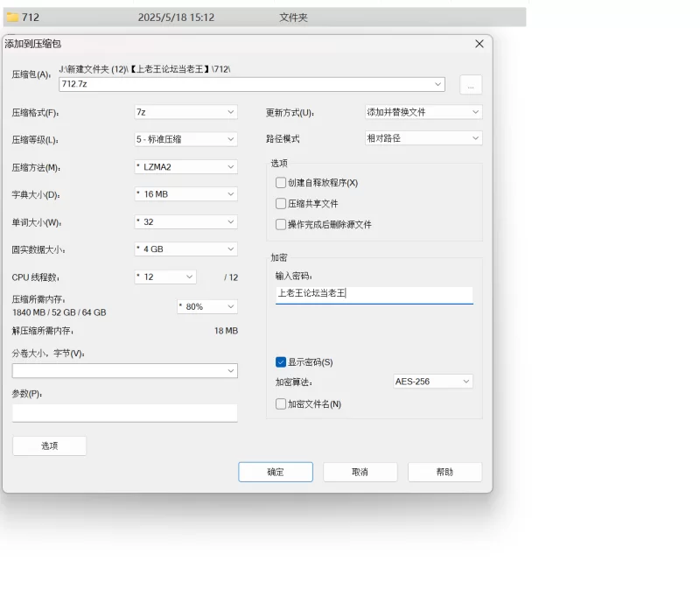
Task: Open the 压缩等级 standard compression dropdown
Action: click(x=185, y=139)
